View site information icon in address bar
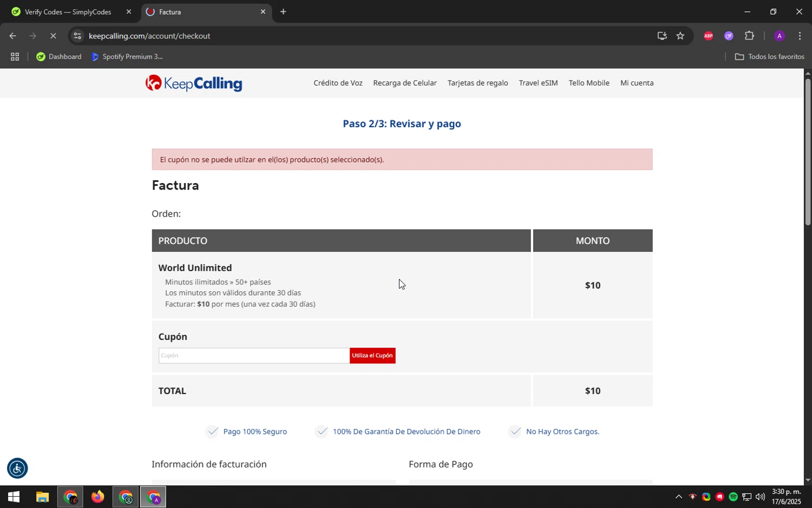The image size is (812, 508). pos(77,36)
